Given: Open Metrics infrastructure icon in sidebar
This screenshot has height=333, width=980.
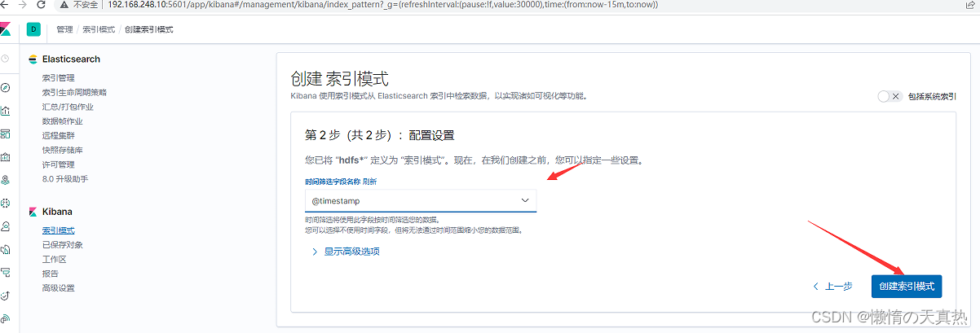Looking at the screenshot, I should 6,226.
